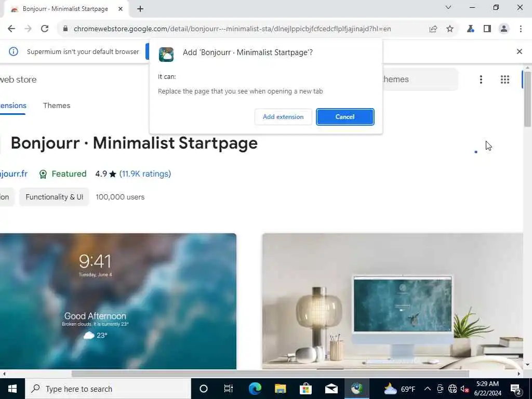Click the share page icon
The width and height of the screenshot is (532, 399).
(x=433, y=29)
